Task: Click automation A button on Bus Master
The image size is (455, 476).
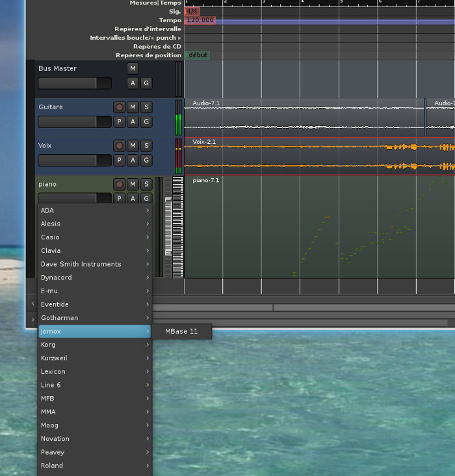Action: pyautogui.click(x=133, y=83)
